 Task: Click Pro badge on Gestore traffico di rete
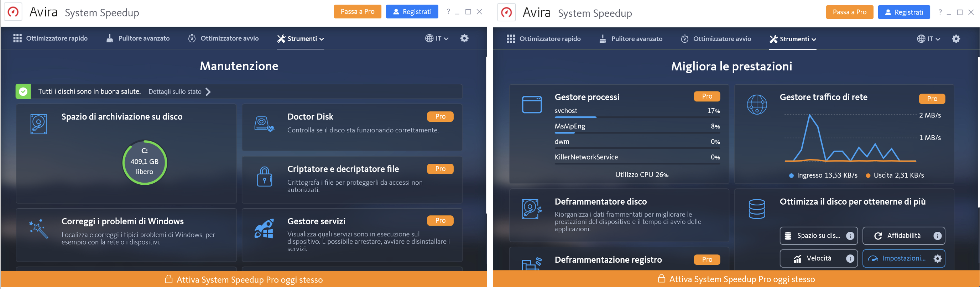932,99
